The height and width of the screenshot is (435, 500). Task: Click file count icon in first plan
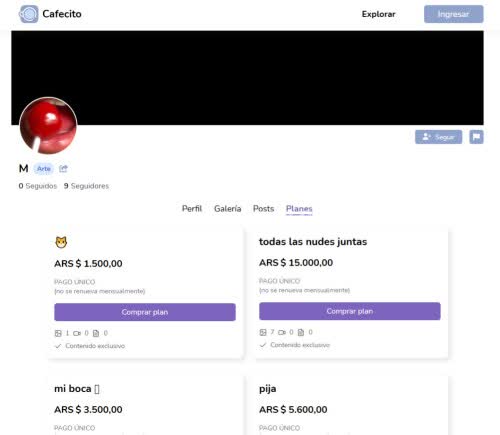click(x=96, y=333)
